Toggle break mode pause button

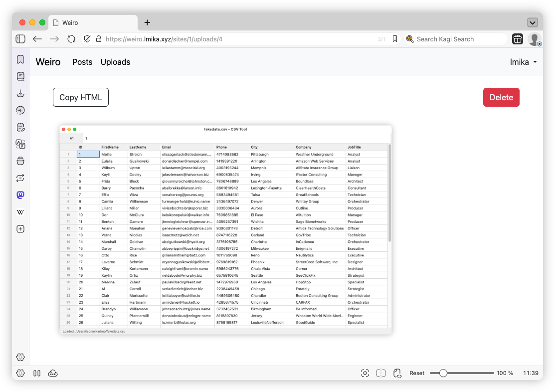point(36,373)
